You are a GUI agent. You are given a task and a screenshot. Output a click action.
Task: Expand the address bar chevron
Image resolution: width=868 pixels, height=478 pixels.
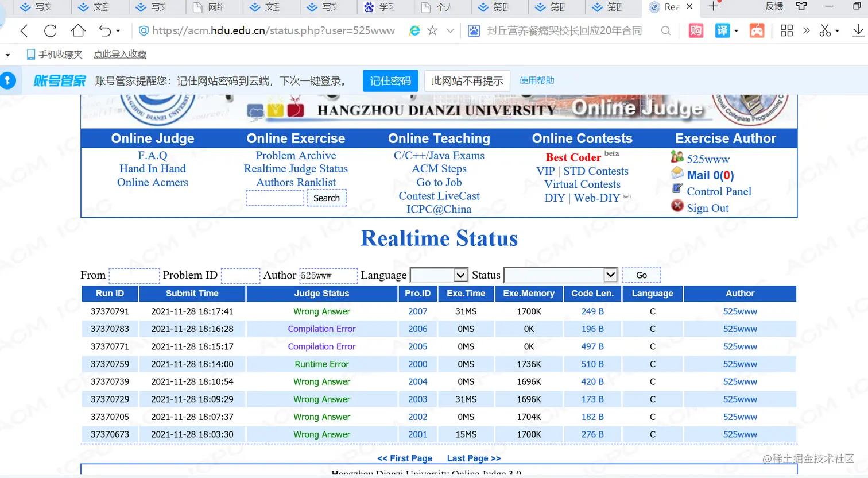pyautogui.click(x=450, y=30)
